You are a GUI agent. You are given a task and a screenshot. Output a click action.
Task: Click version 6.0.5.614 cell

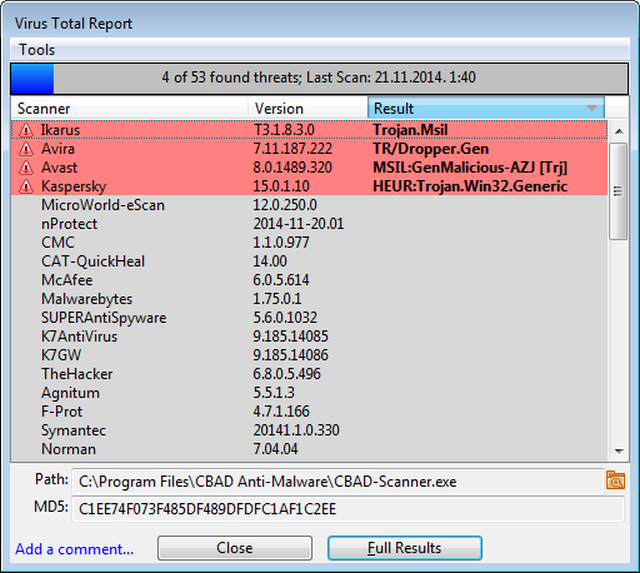(281, 280)
